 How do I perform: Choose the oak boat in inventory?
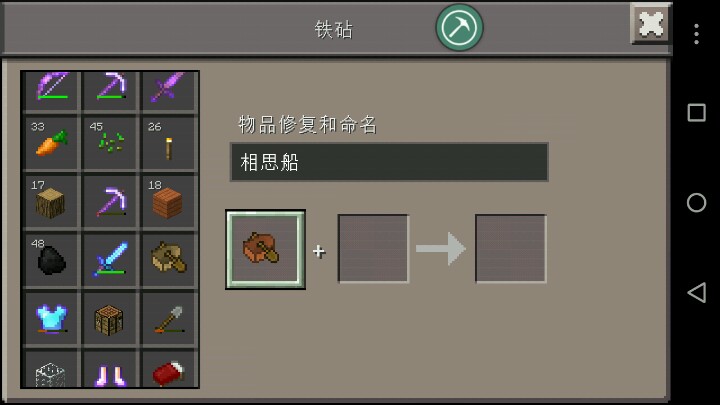click(168, 260)
